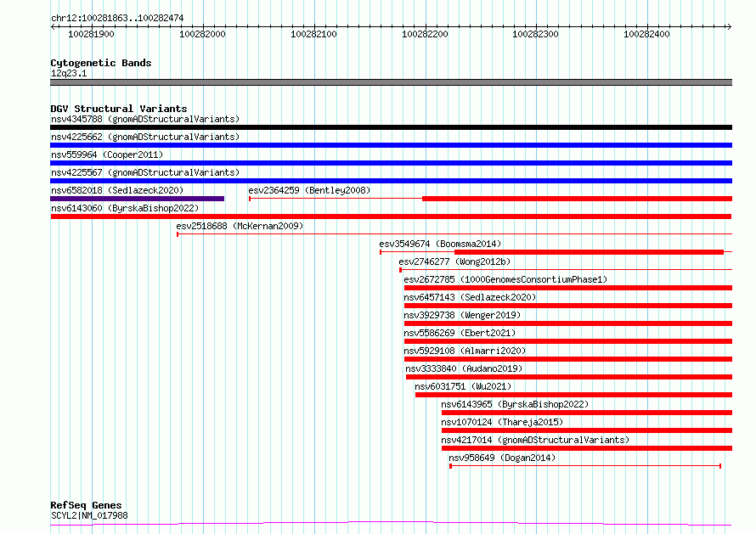Click the chr12:100281863..100282474 coordinates text
Viewport: 756px width, 534px height.
tap(117, 18)
